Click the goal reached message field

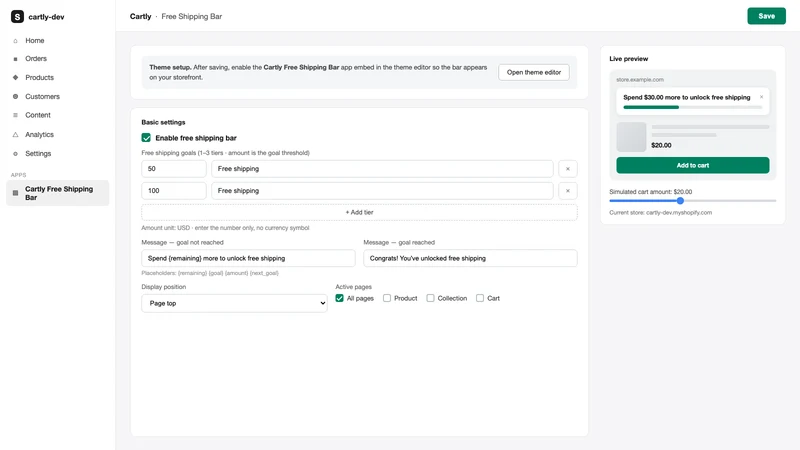470,258
